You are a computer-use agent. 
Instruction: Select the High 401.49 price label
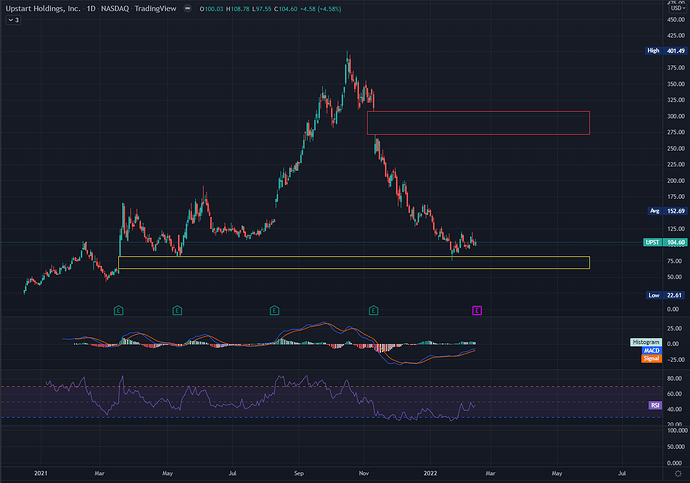coord(666,51)
